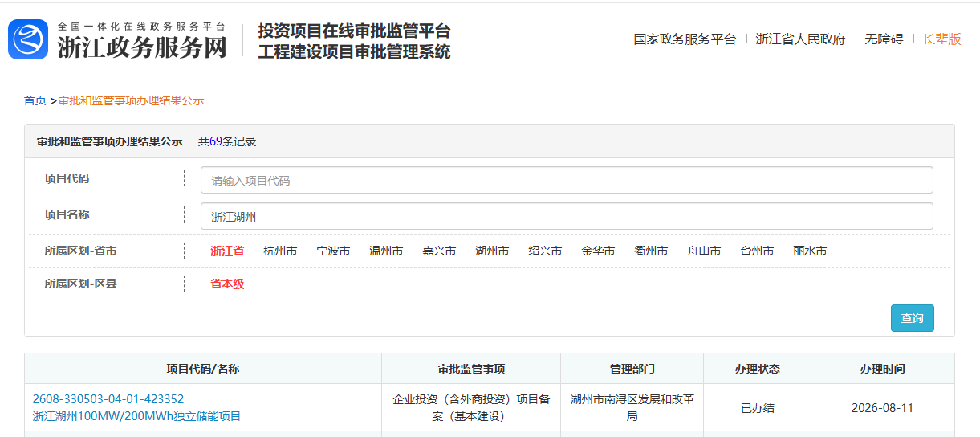Click the 项目代码/名称 column header
Viewport: 980px width, 437px height.
(x=203, y=369)
